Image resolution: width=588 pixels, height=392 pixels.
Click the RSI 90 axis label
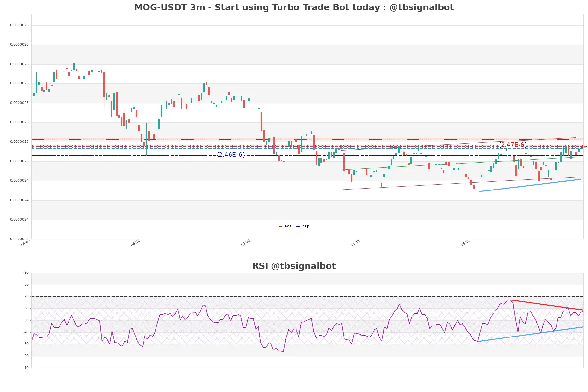(x=26, y=273)
